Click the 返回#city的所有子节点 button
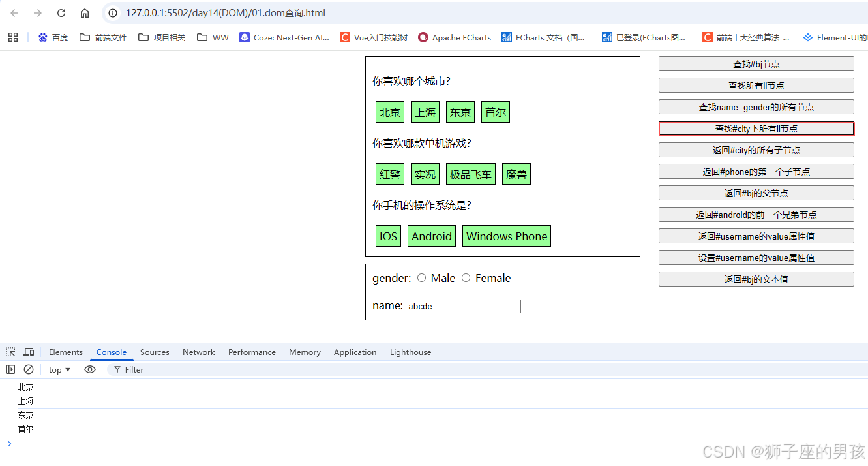This screenshot has width=868, height=466. tap(756, 150)
